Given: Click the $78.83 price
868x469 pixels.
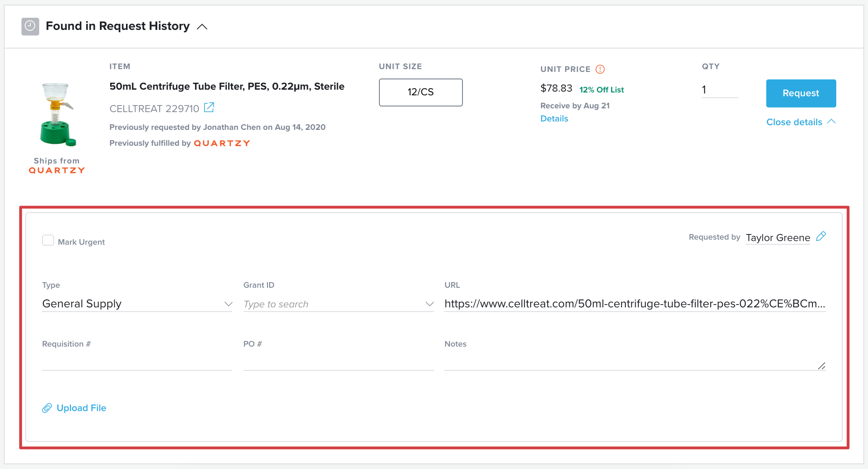Looking at the screenshot, I should pyautogui.click(x=556, y=88).
